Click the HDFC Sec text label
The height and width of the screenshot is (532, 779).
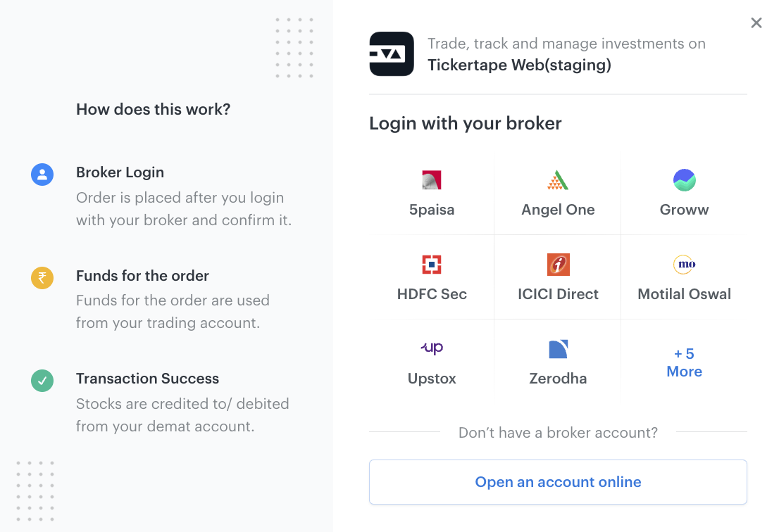pos(432,294)
